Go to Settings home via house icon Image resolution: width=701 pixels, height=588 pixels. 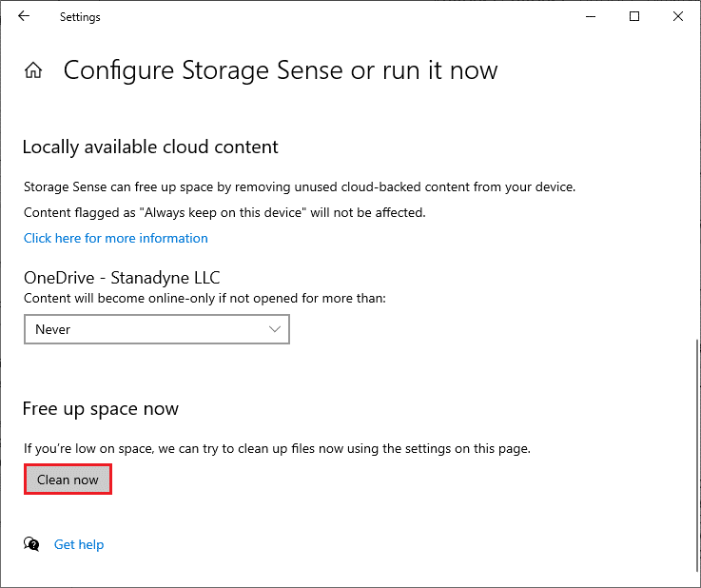(33, 70)
